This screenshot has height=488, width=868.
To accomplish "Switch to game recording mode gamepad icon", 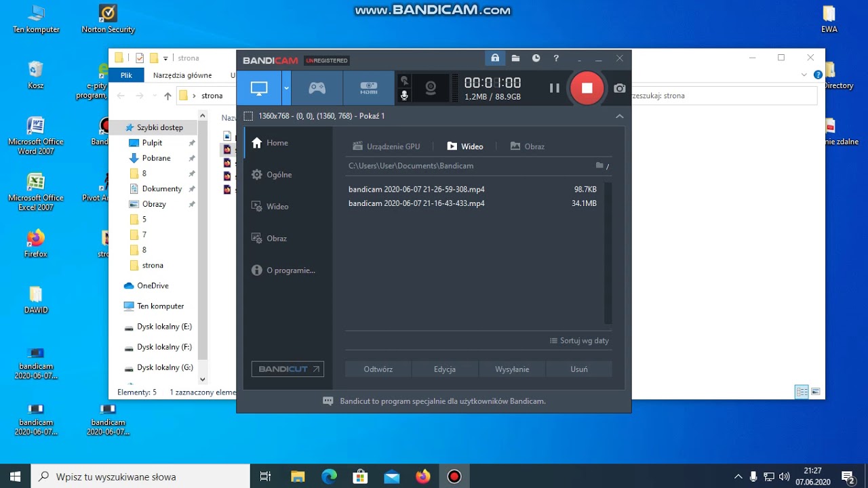I will [317, 88].
